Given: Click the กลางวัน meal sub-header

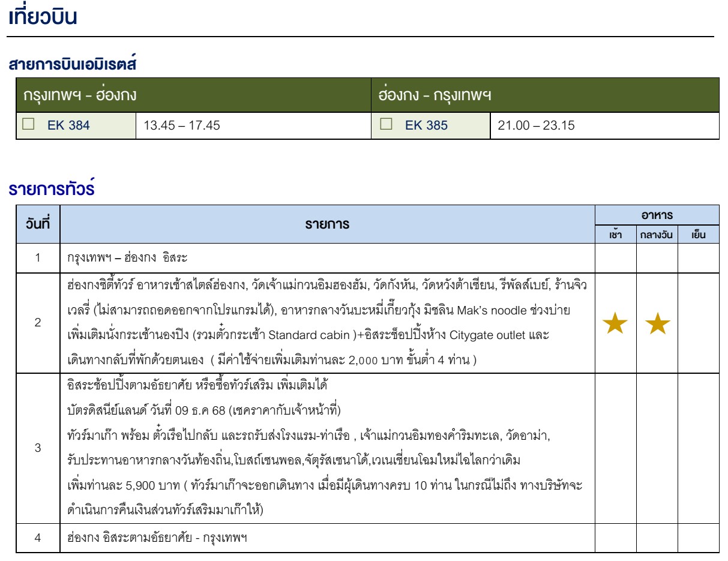Looking at the screenshot, I should point(657,235).
